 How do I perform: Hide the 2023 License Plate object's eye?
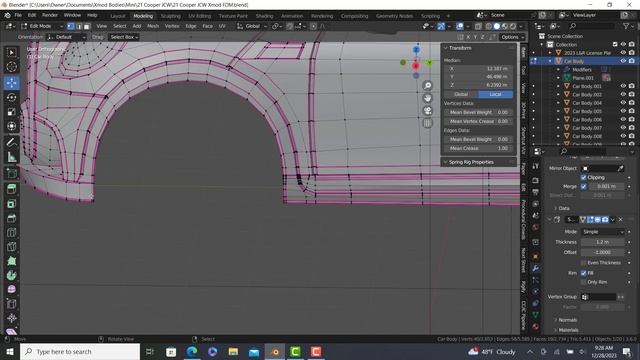(x=623, y=53)
